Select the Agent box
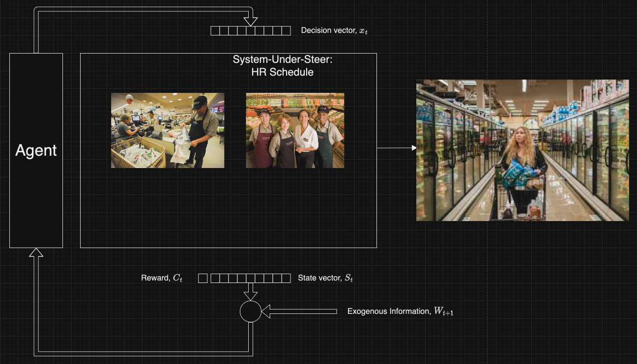637x364 pixels. coord(36,150)
